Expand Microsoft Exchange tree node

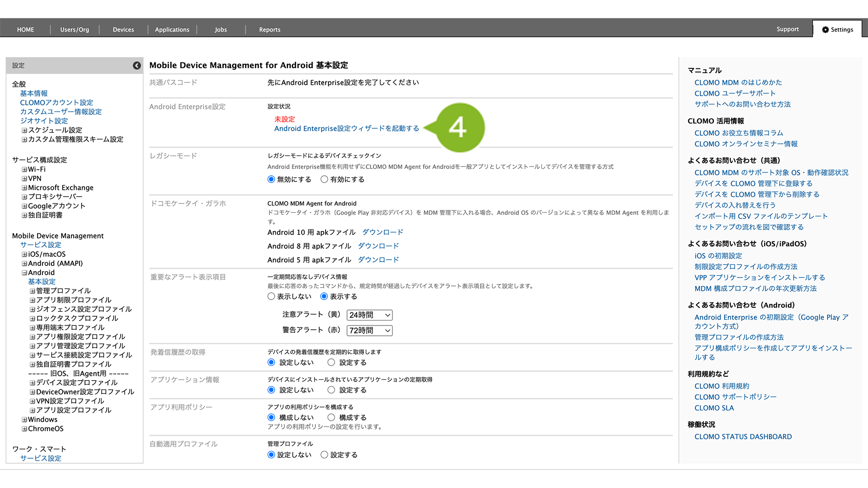pos(24,188)
